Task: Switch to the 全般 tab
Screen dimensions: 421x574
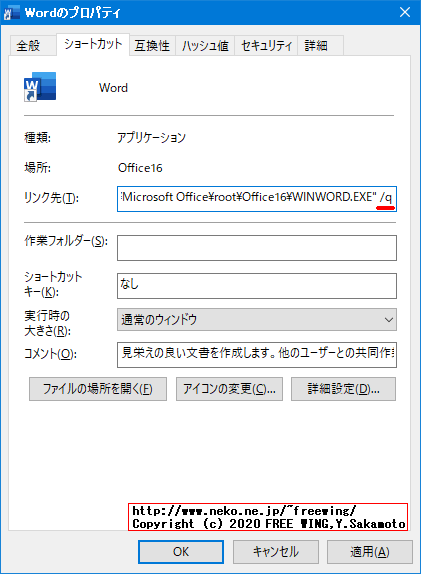Action: tap(33, 46)
